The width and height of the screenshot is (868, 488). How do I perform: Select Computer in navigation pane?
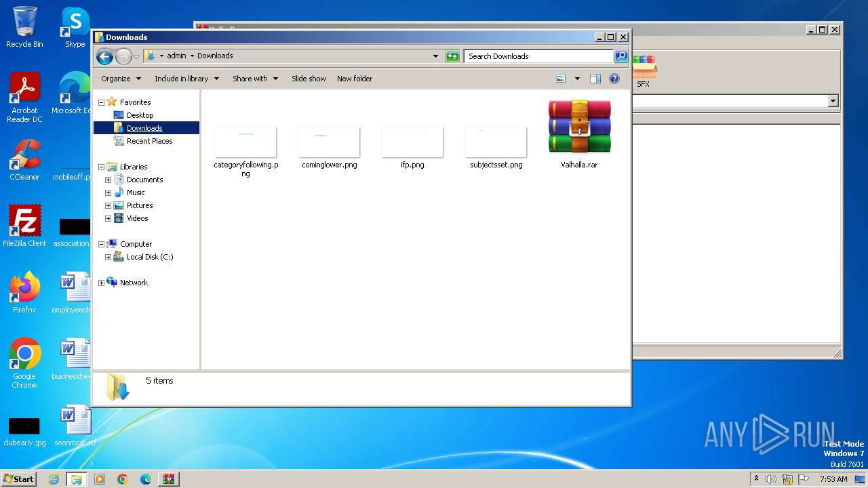[x=136, y=244]
